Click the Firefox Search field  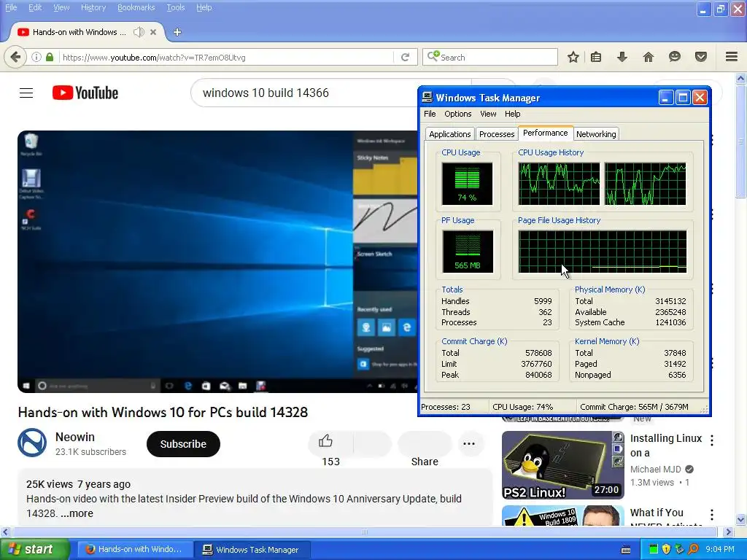(489, 57)
